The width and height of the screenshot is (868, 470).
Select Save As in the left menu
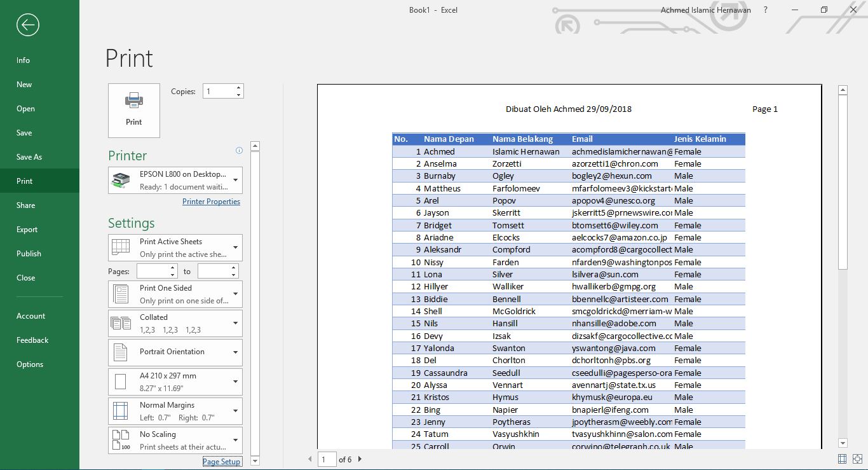coord(29,157)
